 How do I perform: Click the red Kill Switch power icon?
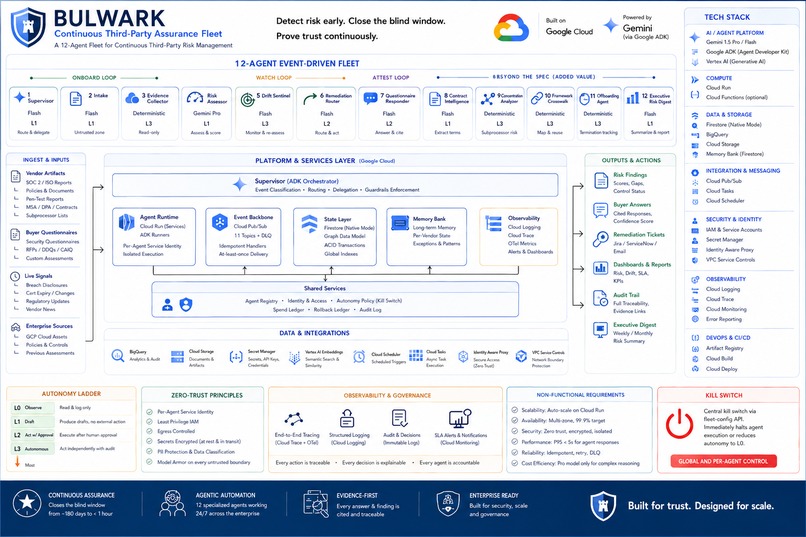(680, 424)
